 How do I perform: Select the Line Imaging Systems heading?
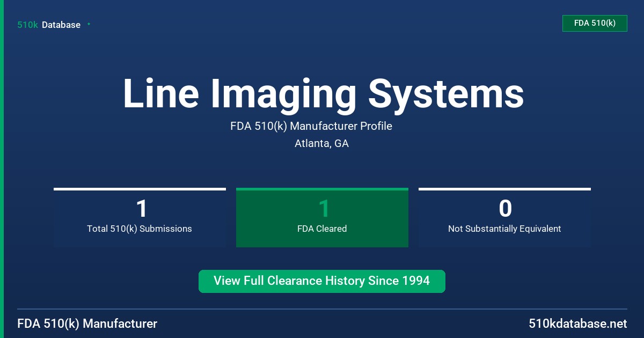pos(323,94)
